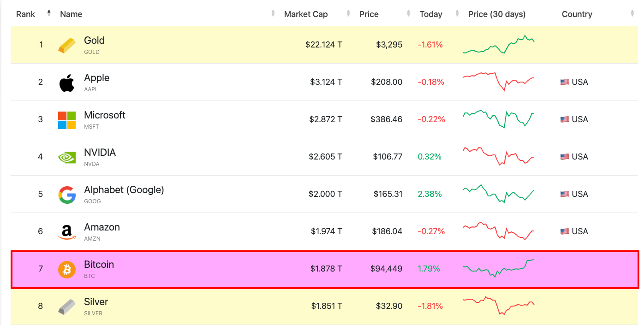The width and height of the screenshot is (644, 325).
Task: Click the AAPL ticker label
Action: (91, 89)
